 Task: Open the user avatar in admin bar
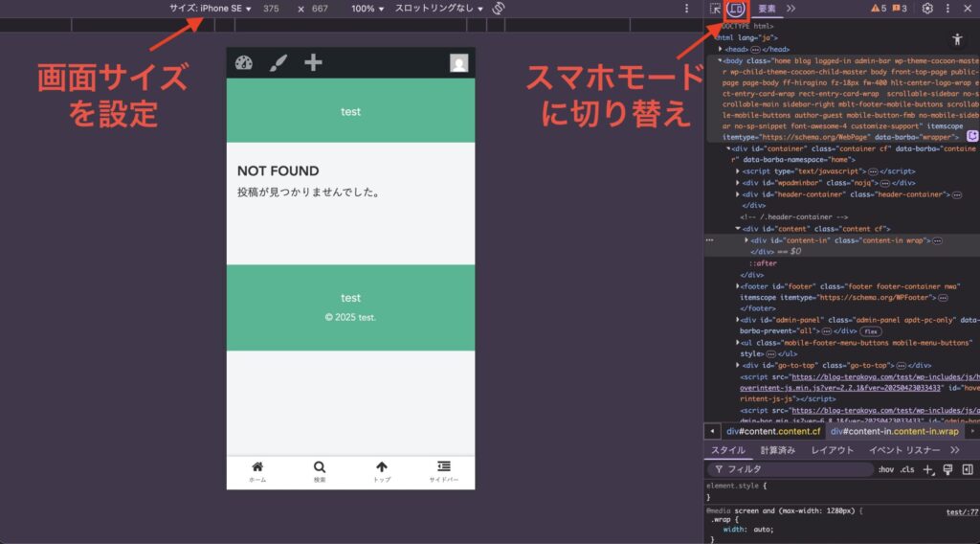click(x=458, y=62)
